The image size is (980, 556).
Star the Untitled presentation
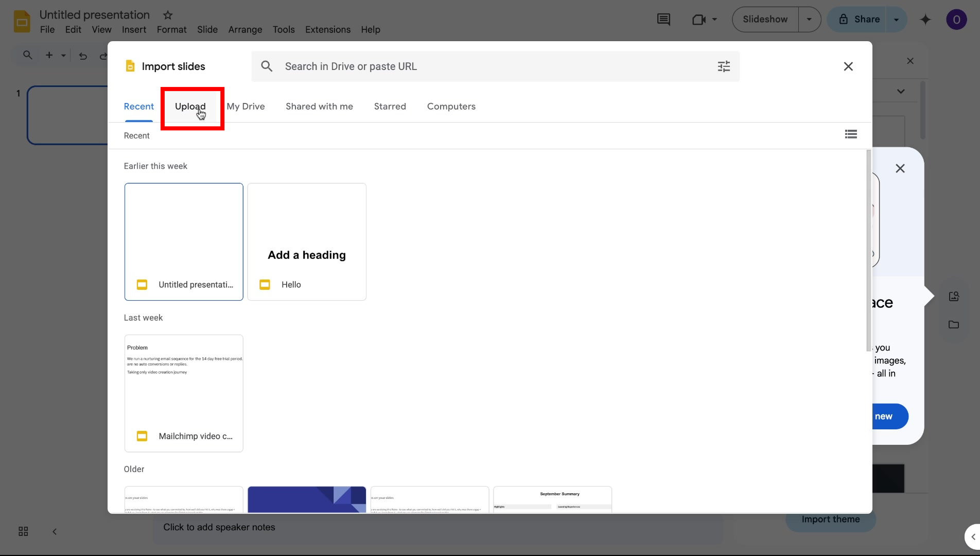click(x=167, y=15)
